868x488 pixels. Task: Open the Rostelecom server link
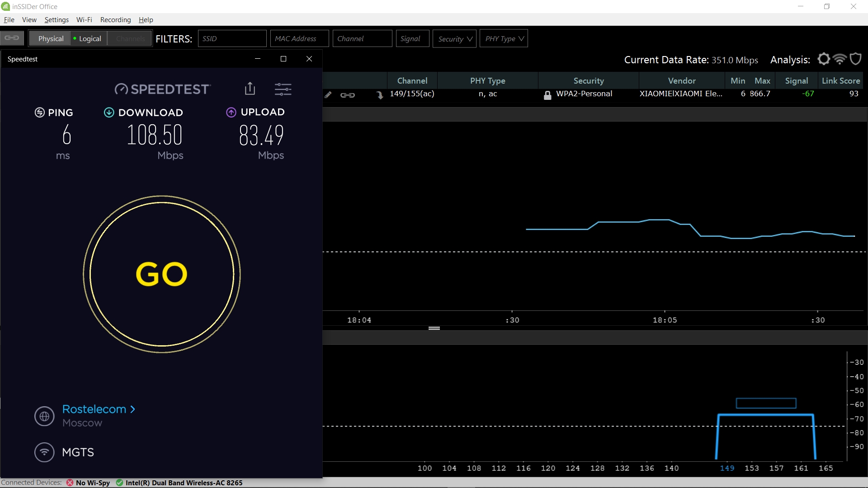pos(99,409)
